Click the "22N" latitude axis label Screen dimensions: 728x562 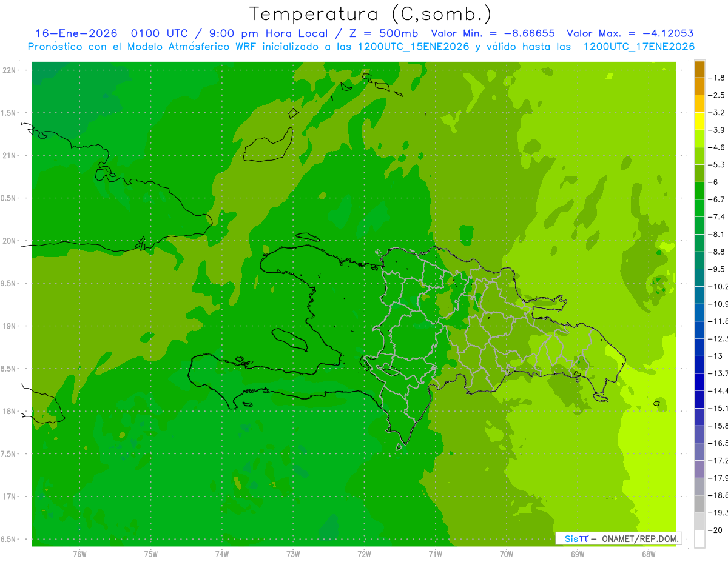click(9, 70)
